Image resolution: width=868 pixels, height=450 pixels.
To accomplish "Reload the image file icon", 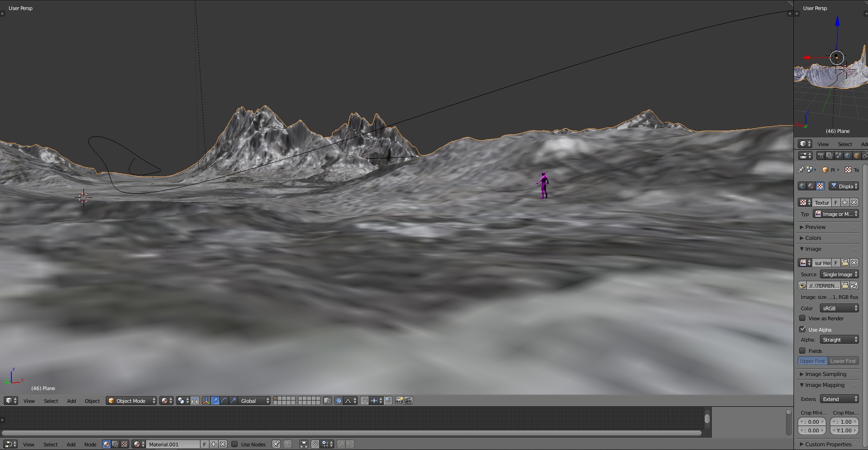I will (854, 285).
